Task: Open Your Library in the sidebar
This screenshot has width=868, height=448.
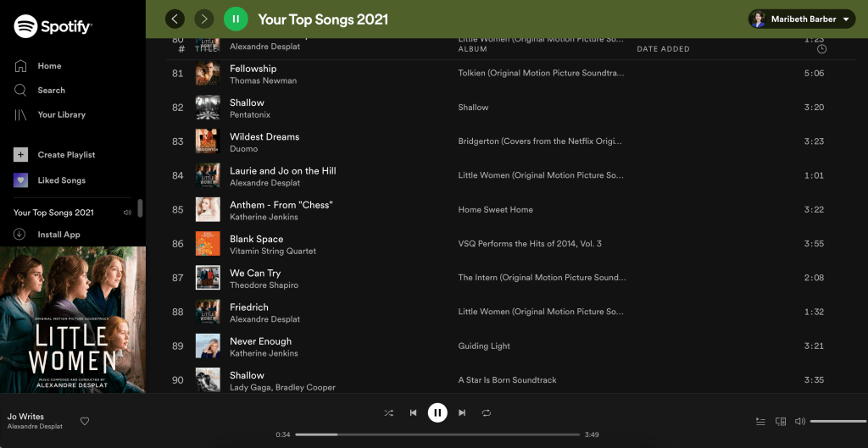Action: point(61,114)
